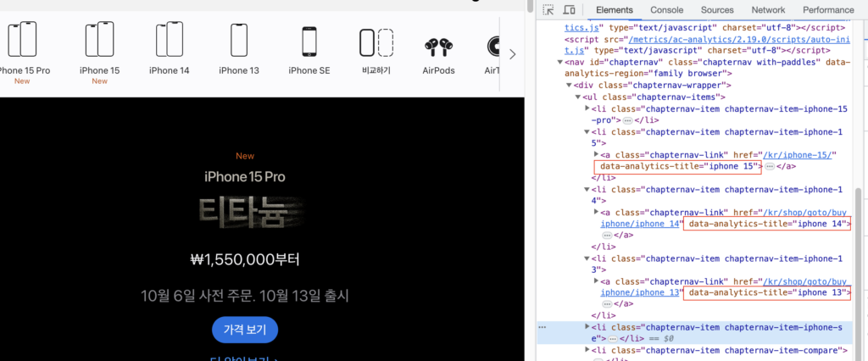
Task: Select the data-analytics-title="iphone 15" attribute
Action: coord(677,167)
